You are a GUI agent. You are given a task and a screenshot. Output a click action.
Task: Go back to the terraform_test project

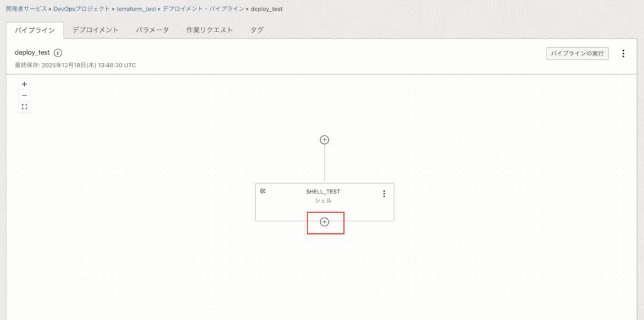[136, 9]
